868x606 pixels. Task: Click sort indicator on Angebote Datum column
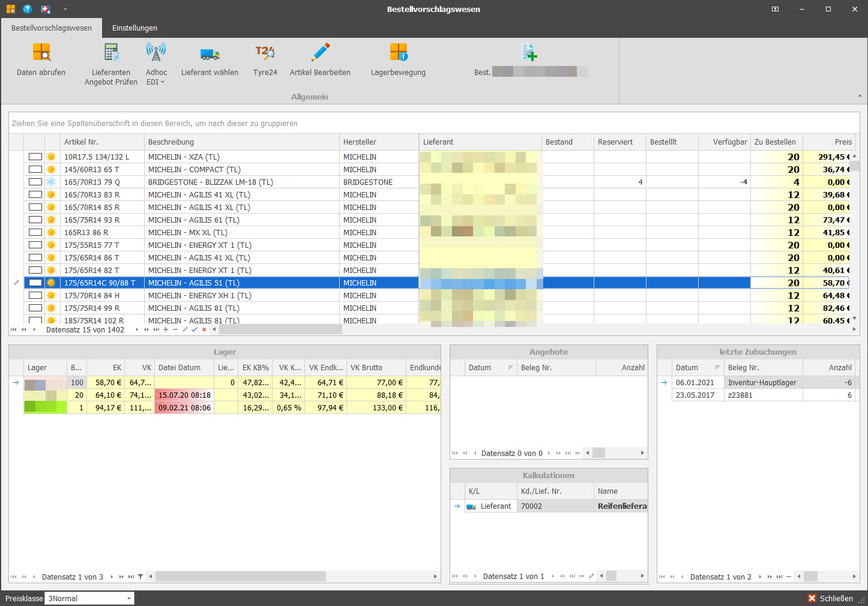[511, 368]
